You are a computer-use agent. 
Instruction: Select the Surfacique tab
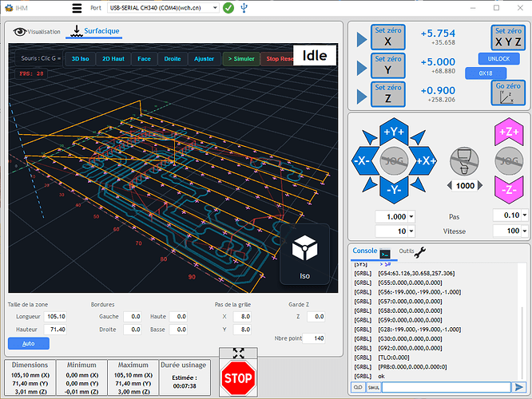tap(95, 31)
